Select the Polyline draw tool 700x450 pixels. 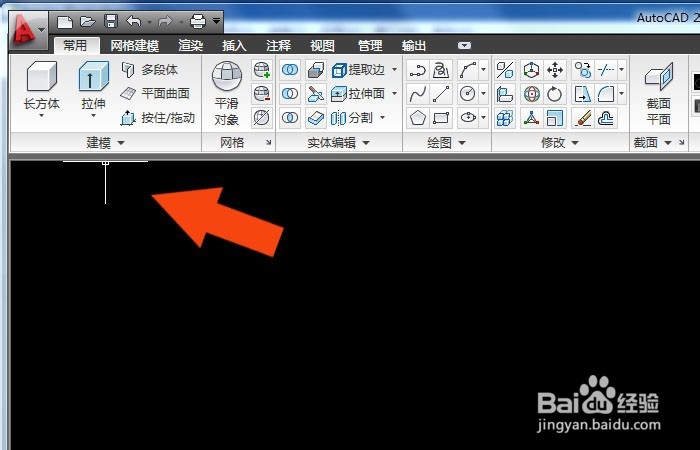click(x=418, y=70)
